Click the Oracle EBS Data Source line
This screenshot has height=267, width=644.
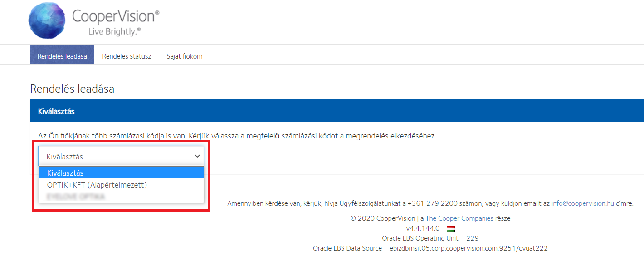430,248
